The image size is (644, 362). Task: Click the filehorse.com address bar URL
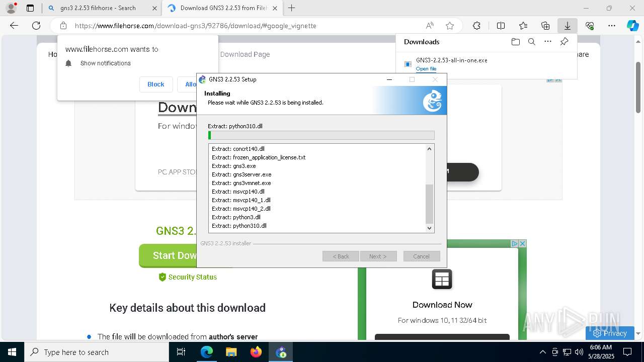pos(195,26)
